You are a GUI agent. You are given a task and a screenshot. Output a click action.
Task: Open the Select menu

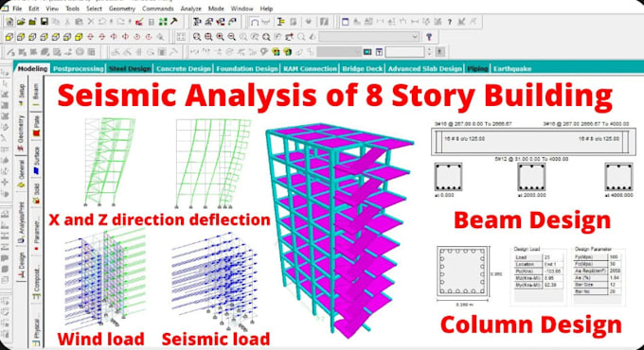click(94, 9)
